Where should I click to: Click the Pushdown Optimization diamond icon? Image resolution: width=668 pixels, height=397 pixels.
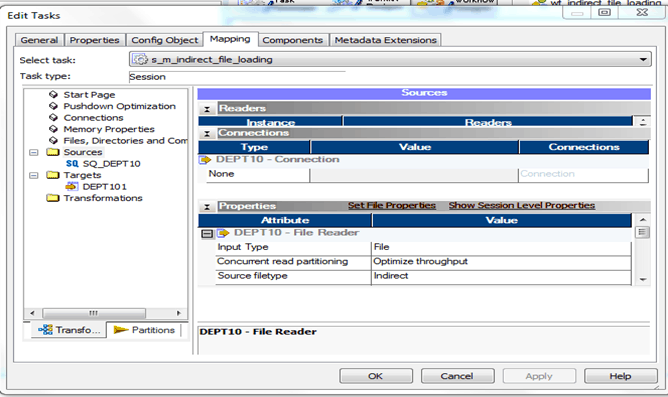tap(53, 106)
